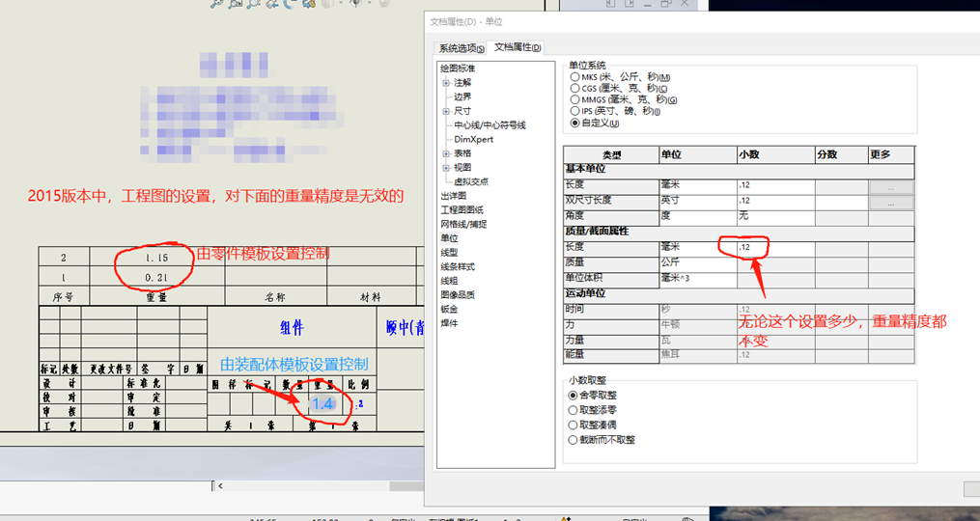
Task: Switch to the 系统选项 tab
Action: (462, 48)
